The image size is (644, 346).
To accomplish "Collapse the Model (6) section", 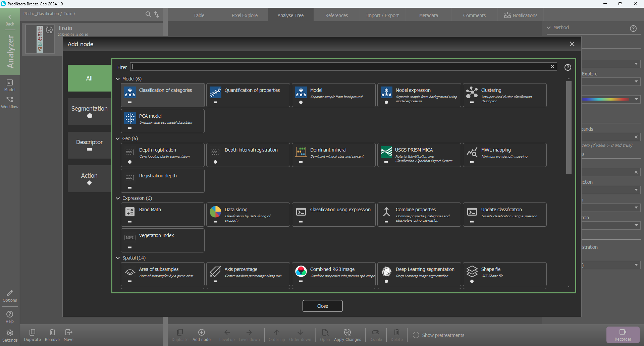I will (x=118, y=79).
